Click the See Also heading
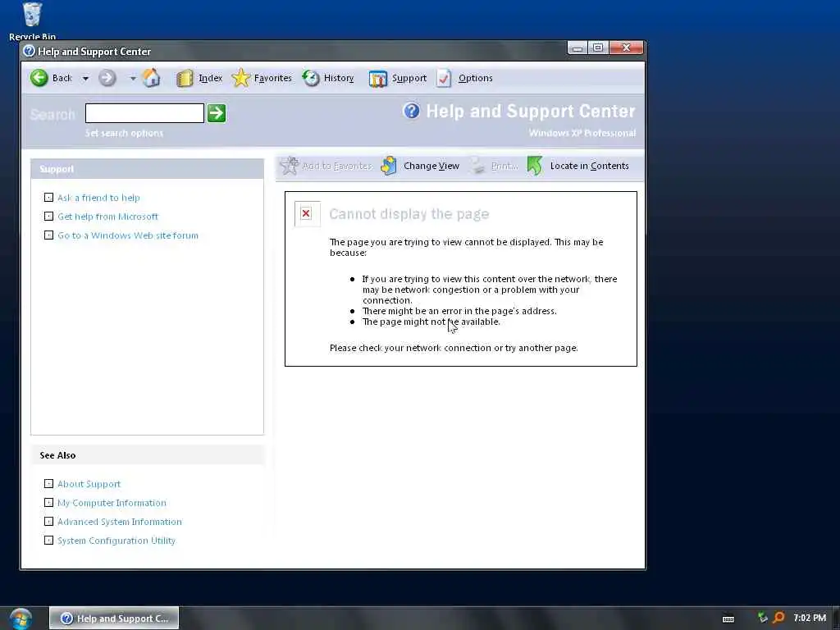The image size is (840, 630). tap(57, 455)
